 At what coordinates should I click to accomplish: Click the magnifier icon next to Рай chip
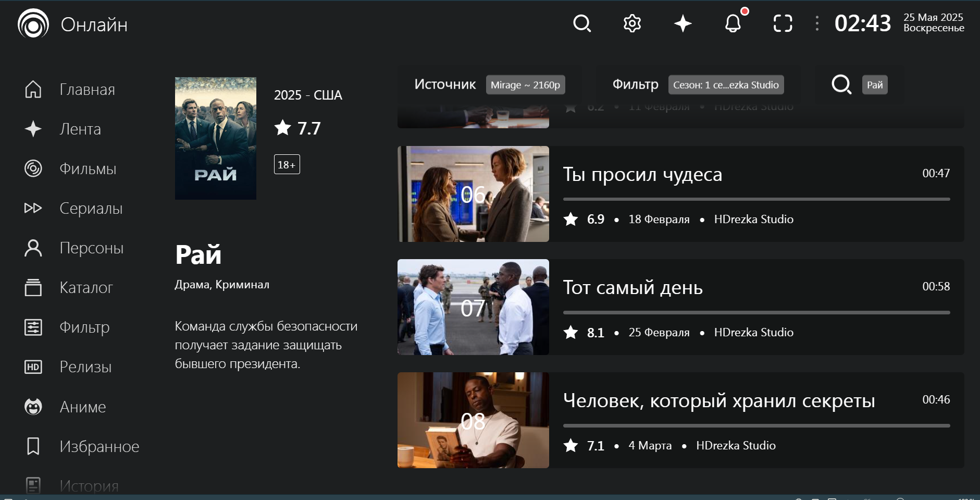(x=841, y=84)
